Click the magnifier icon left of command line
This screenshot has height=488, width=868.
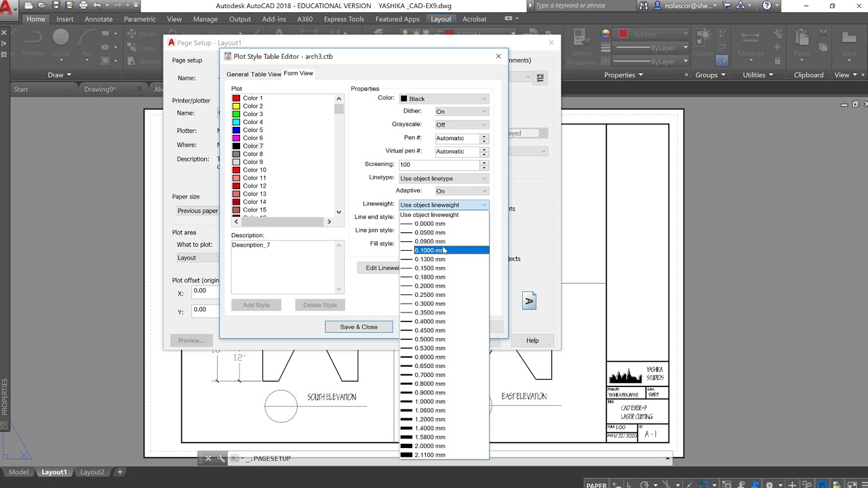221,458
